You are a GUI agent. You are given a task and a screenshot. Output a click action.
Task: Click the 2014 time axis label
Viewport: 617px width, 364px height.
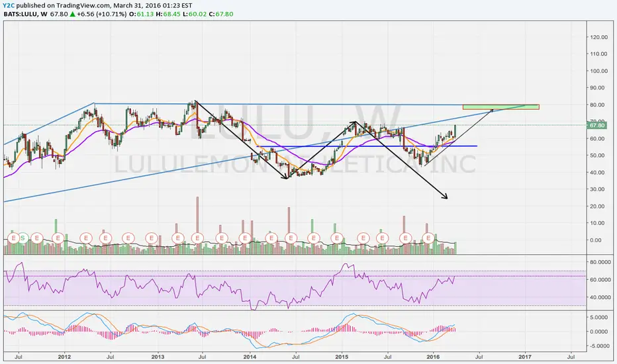[250, 357]
